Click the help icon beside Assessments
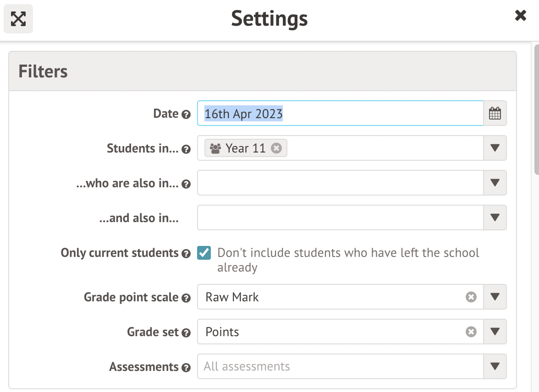This screenshot has height=392, width=539. tap(186, 368)
